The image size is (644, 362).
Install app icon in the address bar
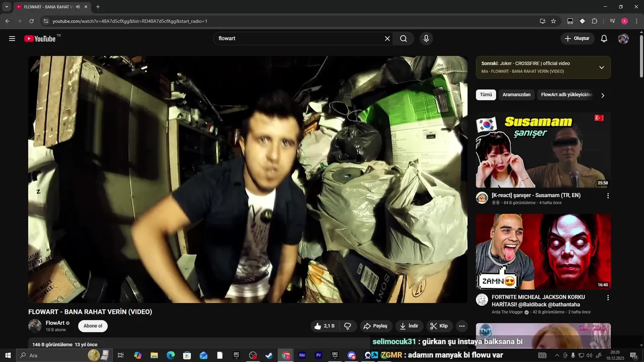542,21
